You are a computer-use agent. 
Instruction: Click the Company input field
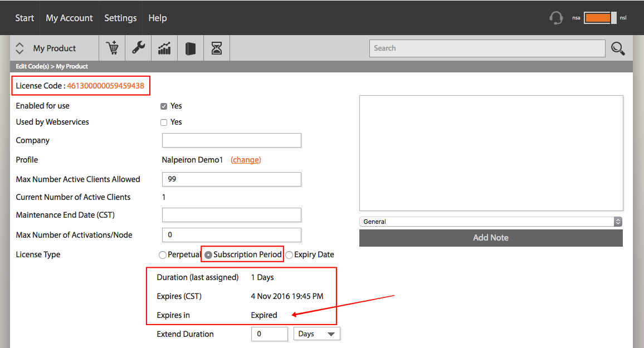(x=232, y=140)
